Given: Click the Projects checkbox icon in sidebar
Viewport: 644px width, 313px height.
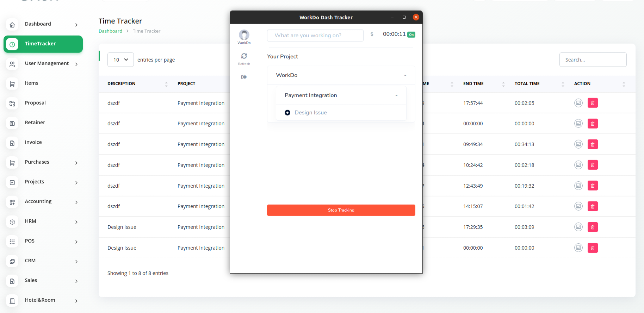Looking at the screenshot, I should pos(12,182).
